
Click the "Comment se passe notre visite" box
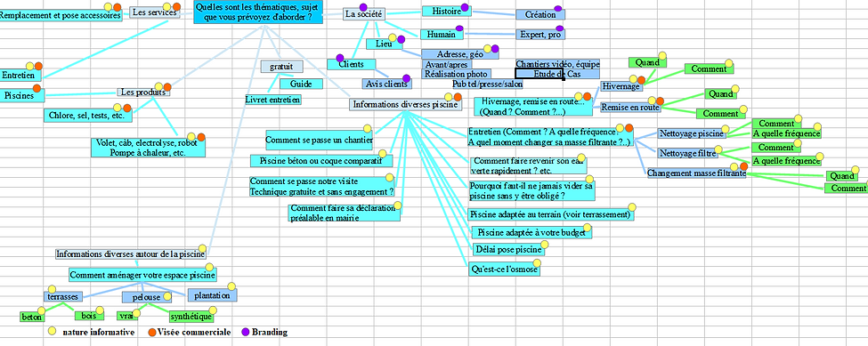(322, 186)
